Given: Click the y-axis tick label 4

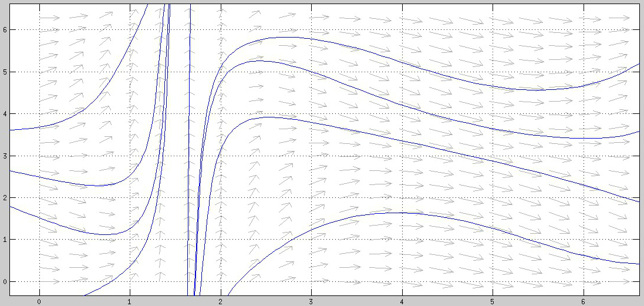Looking at the screenshot, I should click(x=4, y=114).
